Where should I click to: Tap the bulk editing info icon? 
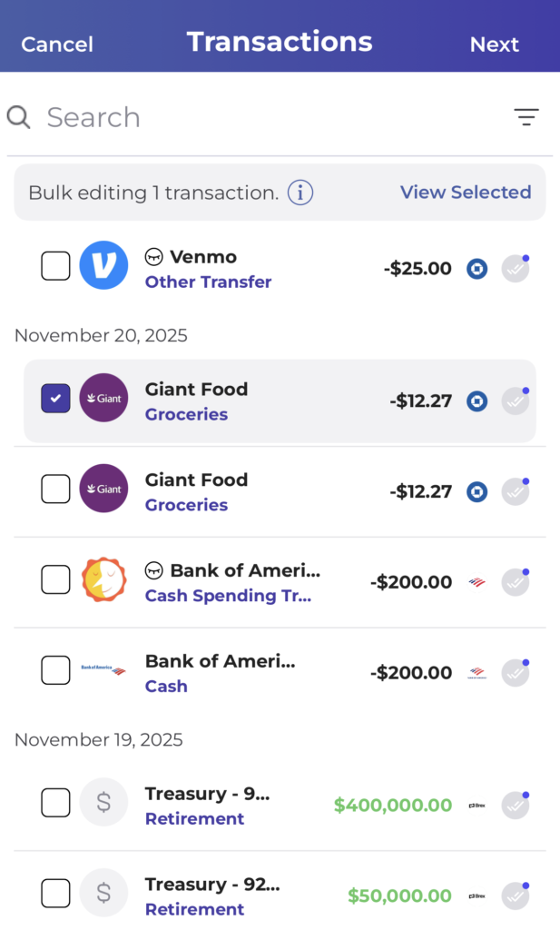coord(300,193)
